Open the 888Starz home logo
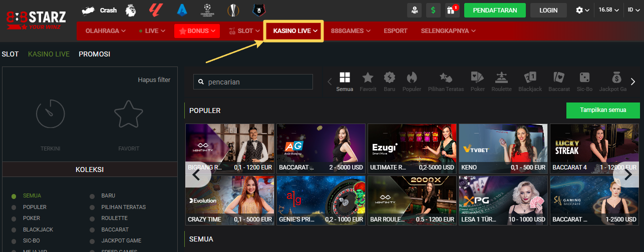This screenshot has height=252, width=644. click(37, 21)
